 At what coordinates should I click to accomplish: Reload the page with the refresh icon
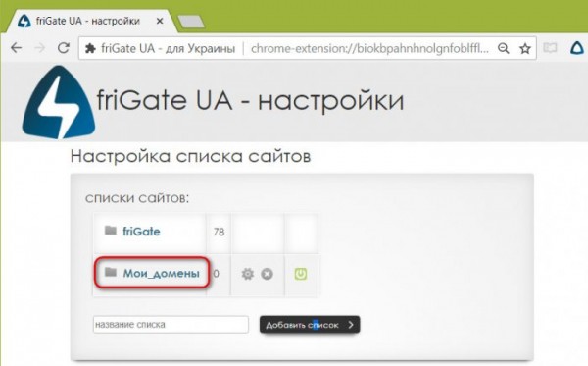click(x=64, y=48)
